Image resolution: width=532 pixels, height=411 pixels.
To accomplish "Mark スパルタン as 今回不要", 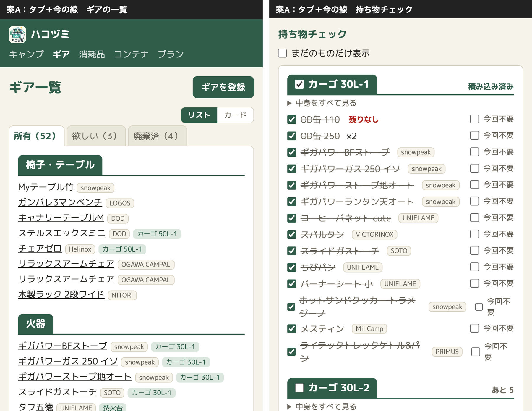I will [x=474, y=234].
